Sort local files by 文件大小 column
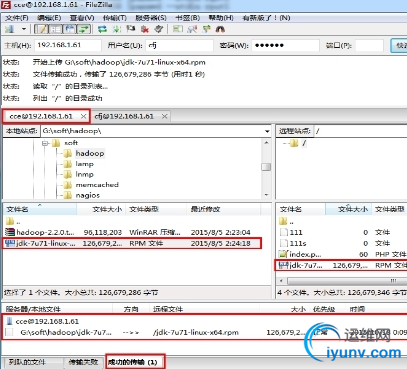This screenshot has width=407, height=369. (101, 209)
